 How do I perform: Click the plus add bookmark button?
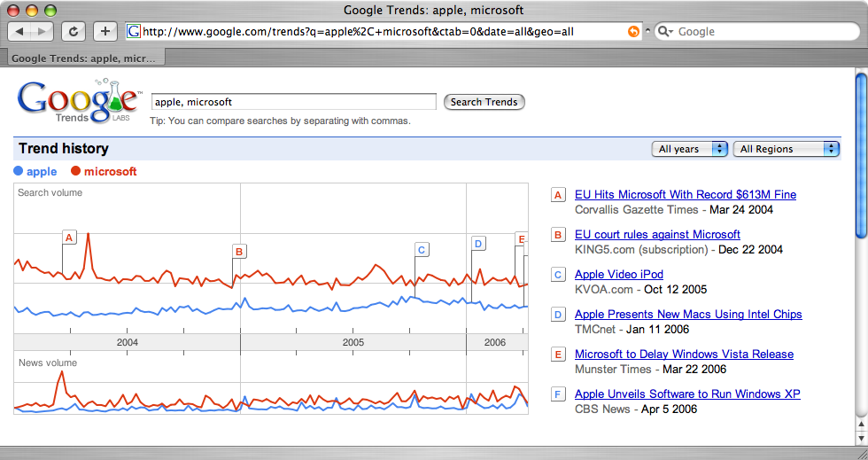pos(105,32)
